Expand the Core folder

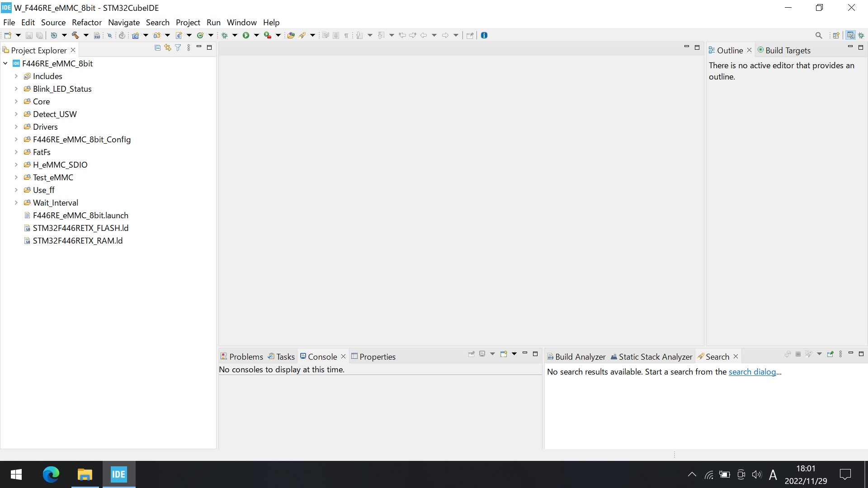[x=16, y=102]
